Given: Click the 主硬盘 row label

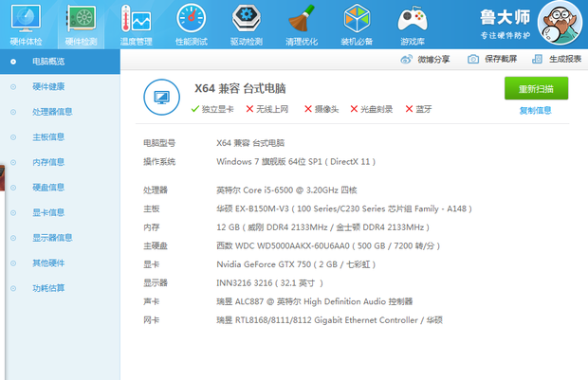Looking at the screenshot, I should point(156,245).
